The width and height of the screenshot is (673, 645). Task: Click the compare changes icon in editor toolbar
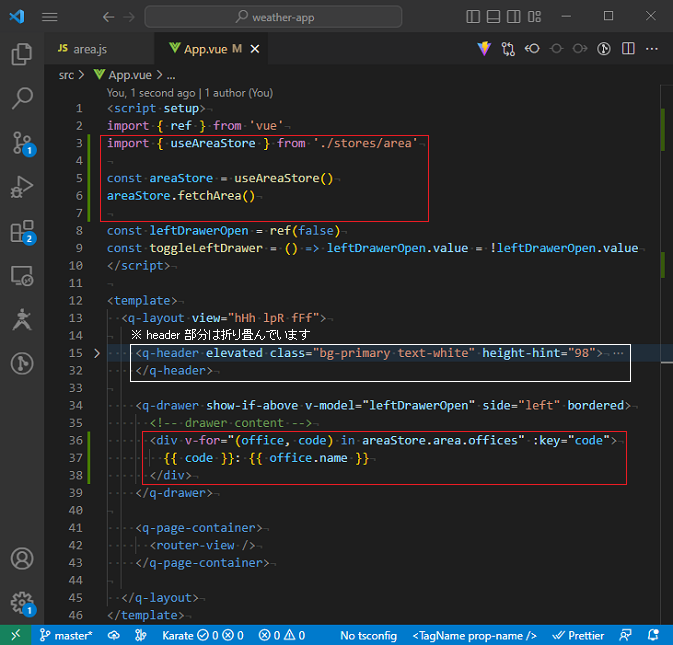[x=508, y=49]
